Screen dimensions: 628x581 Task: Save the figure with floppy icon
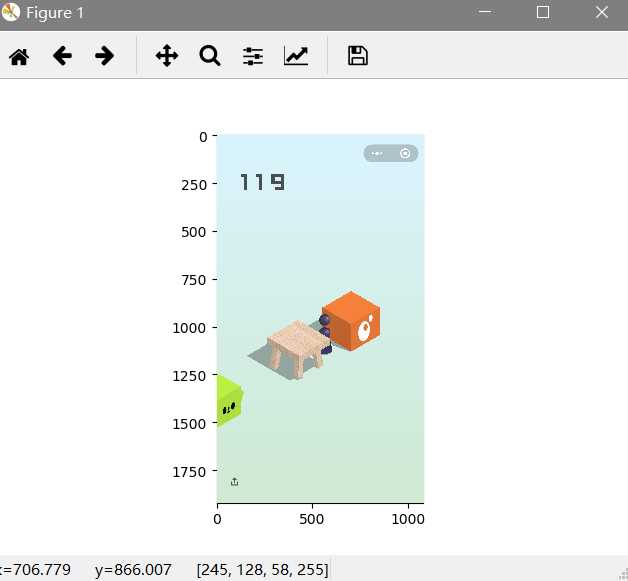click(358, 56)
